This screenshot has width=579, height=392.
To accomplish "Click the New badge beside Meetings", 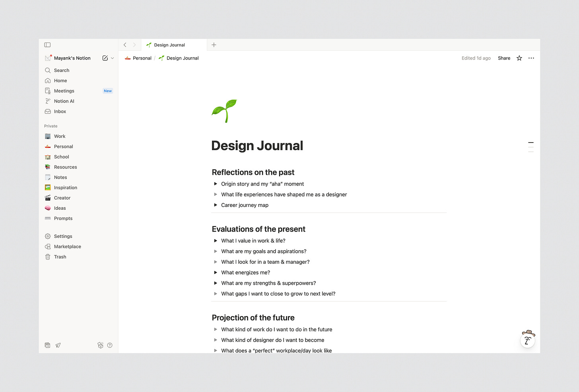I will click(x=108, y=91).
